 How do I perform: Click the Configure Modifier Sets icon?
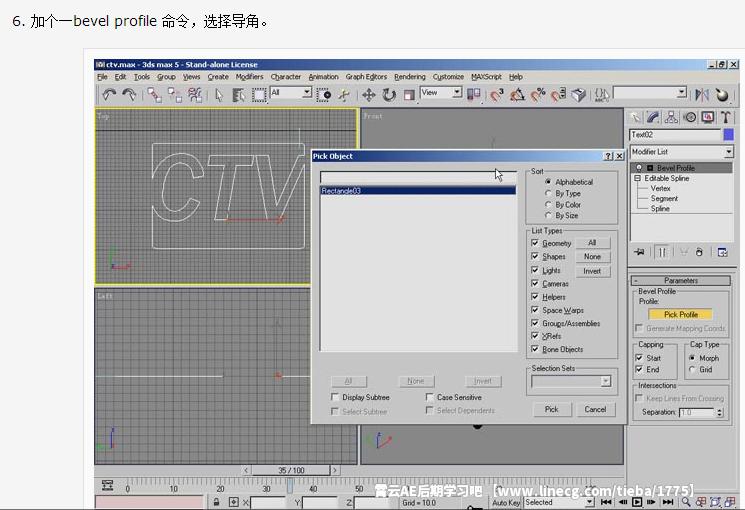722,252
